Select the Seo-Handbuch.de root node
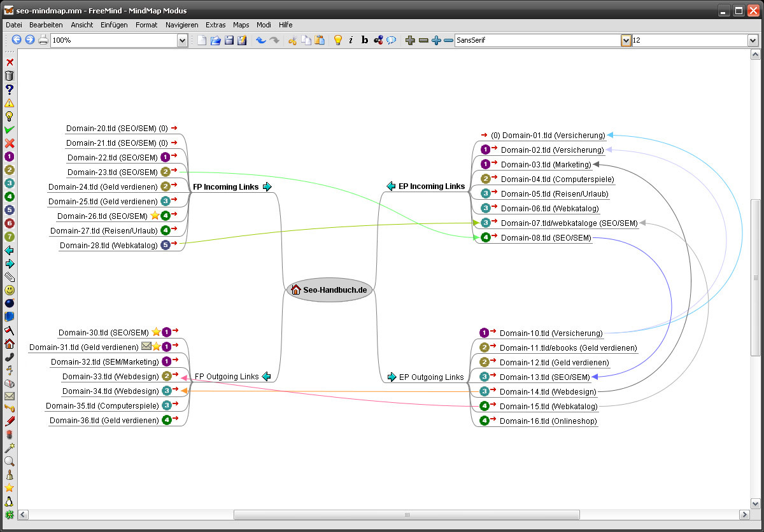764x532 pixels. pos(329,290)
